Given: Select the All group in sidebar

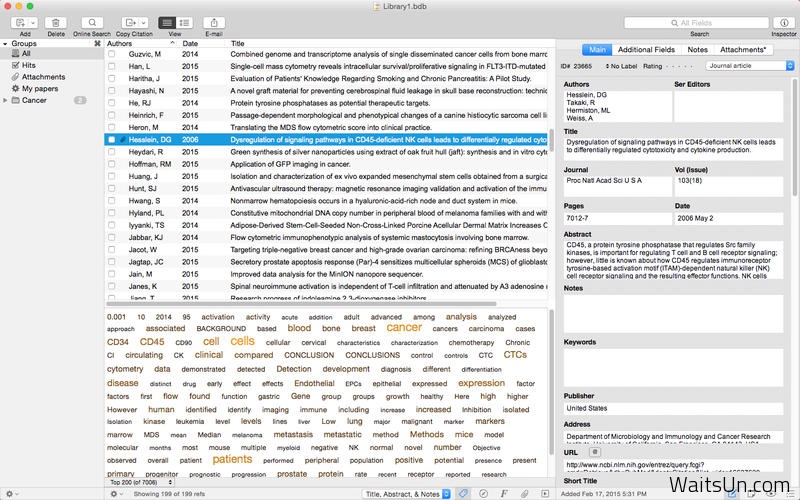Looking at the screenshot, I should 52,53.
